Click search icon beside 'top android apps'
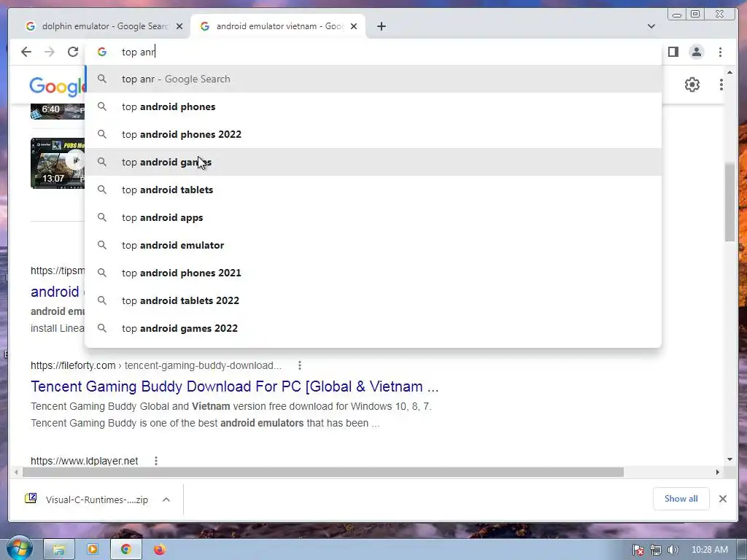This screenshot has height=560, width=747. pos(102,217)
